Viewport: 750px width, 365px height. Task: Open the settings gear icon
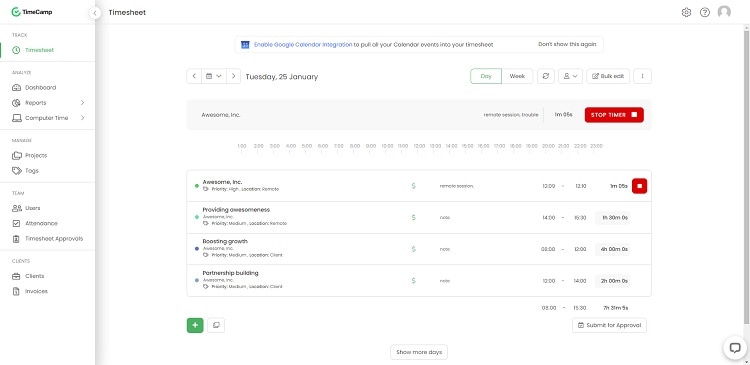(686, 12)
